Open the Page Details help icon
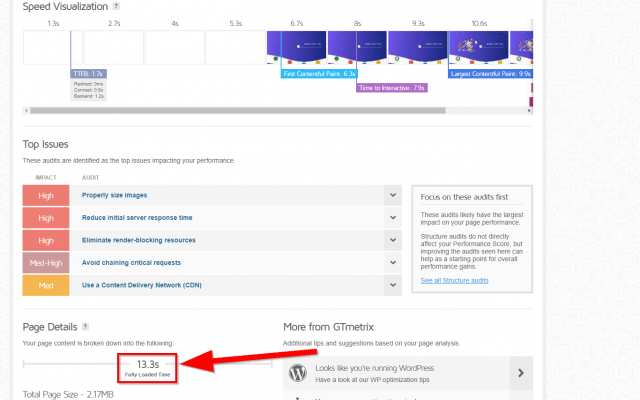This screenshot has height=400, width=640. coord(85,327)
